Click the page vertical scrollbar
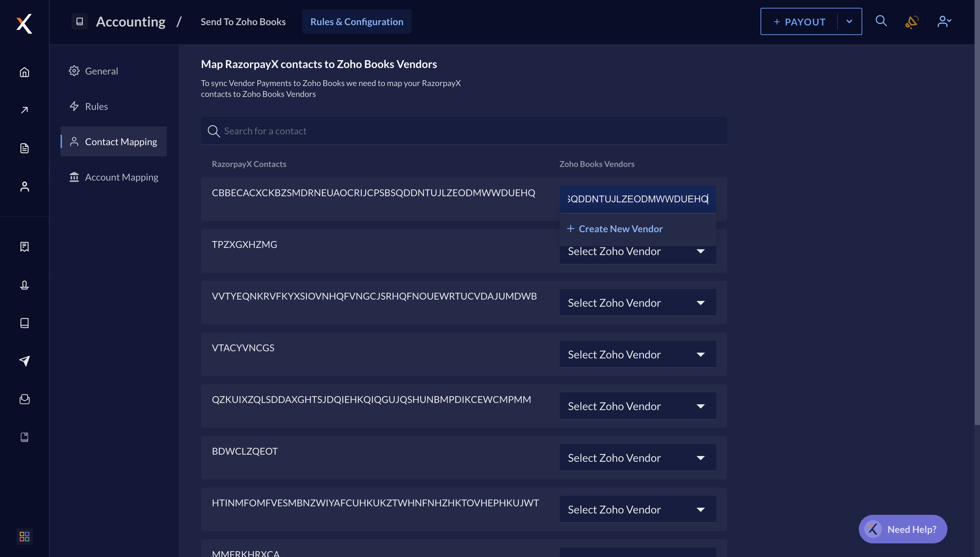Screen dimensions: 980x557 [977, 212]
